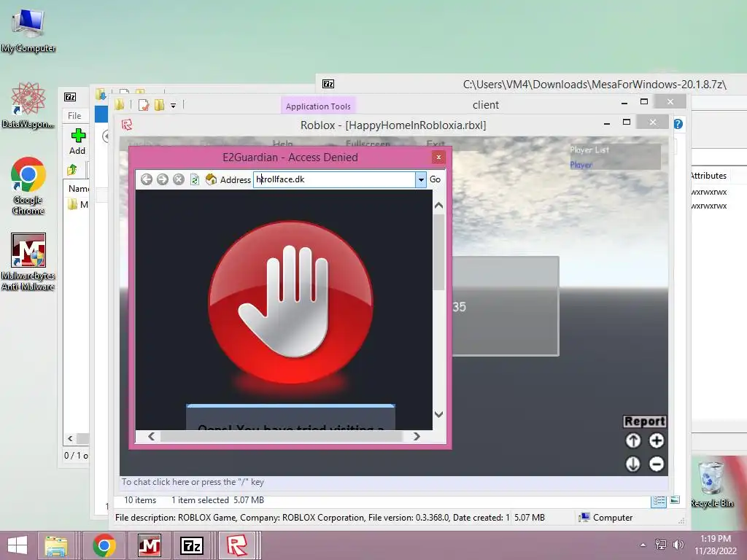This screenshot has width=747, height=560.
Task: Open the Recycle Bin desktop icon
Action: (712, 483)
